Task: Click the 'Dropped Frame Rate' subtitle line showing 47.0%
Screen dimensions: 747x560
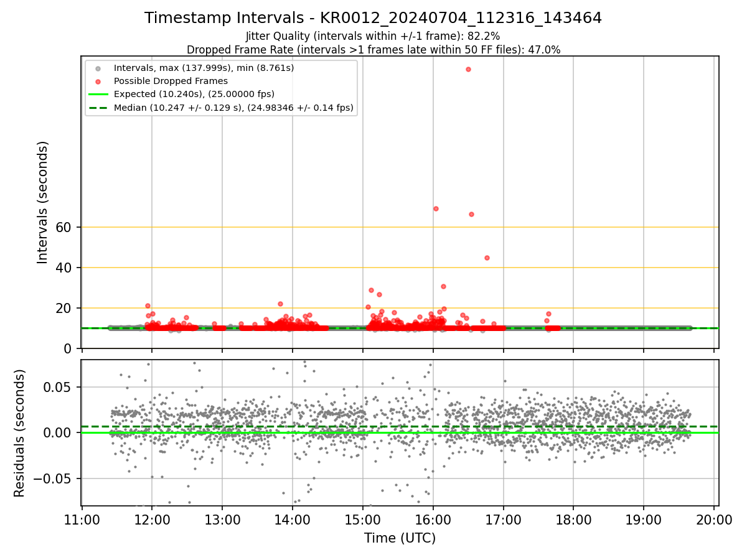Action: (x=374, y=50)
